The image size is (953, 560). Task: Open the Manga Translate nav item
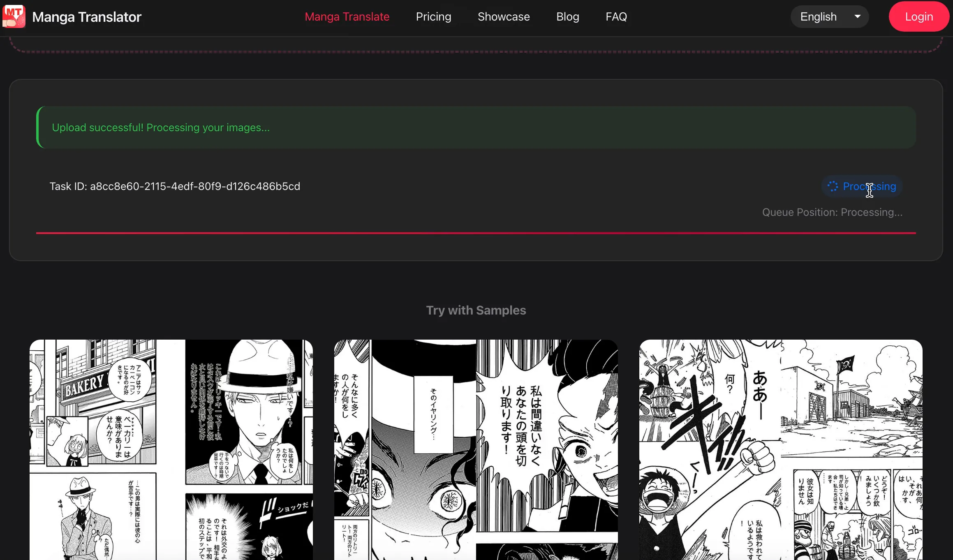[x=347, y=16]
